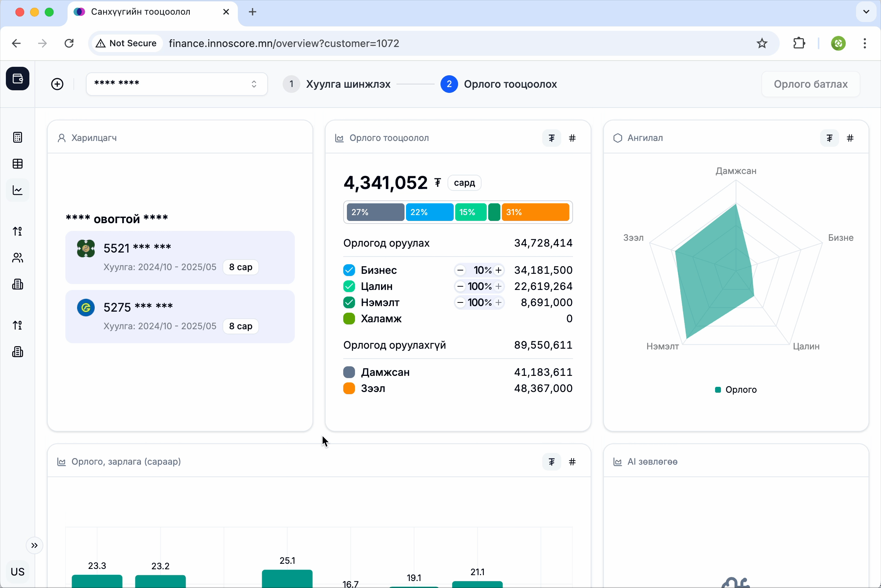The image size is (881, 588).
Task: Open the browser tab search dropdown
Action: coord(866,12)
